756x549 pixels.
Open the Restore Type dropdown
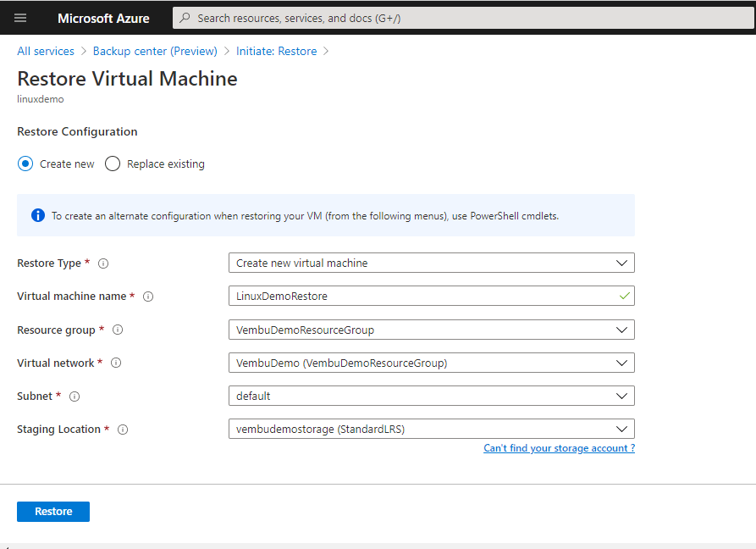pos(432,263)
